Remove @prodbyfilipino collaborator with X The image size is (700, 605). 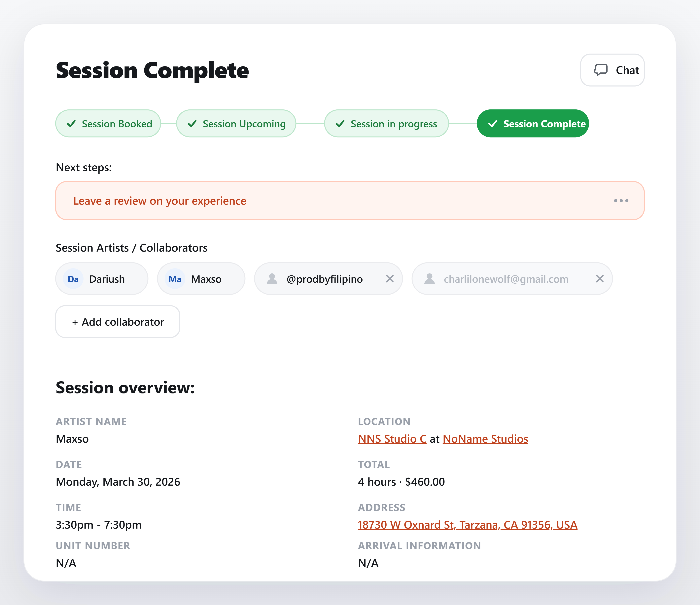(x=390, y=279)
